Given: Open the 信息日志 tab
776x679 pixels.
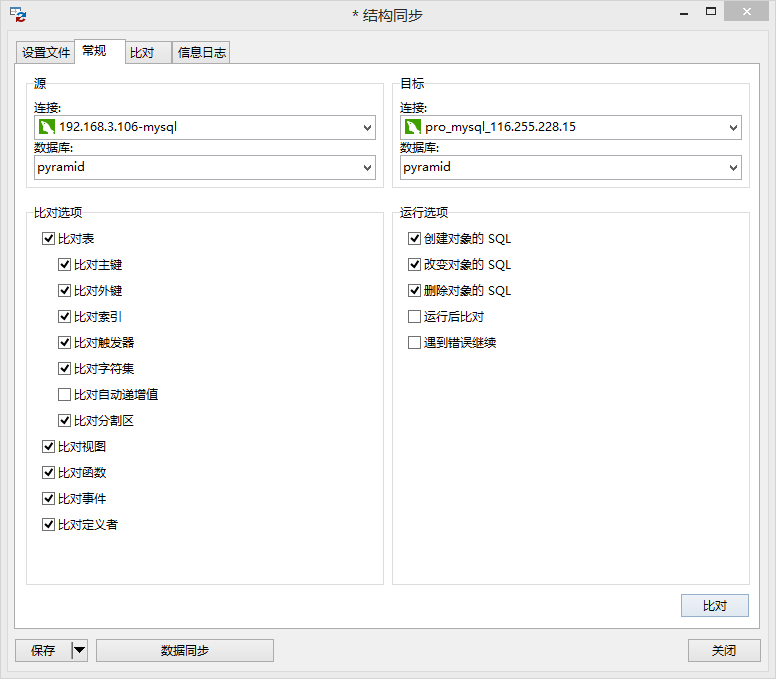Looking at the screenshot, I should (201, 52).
